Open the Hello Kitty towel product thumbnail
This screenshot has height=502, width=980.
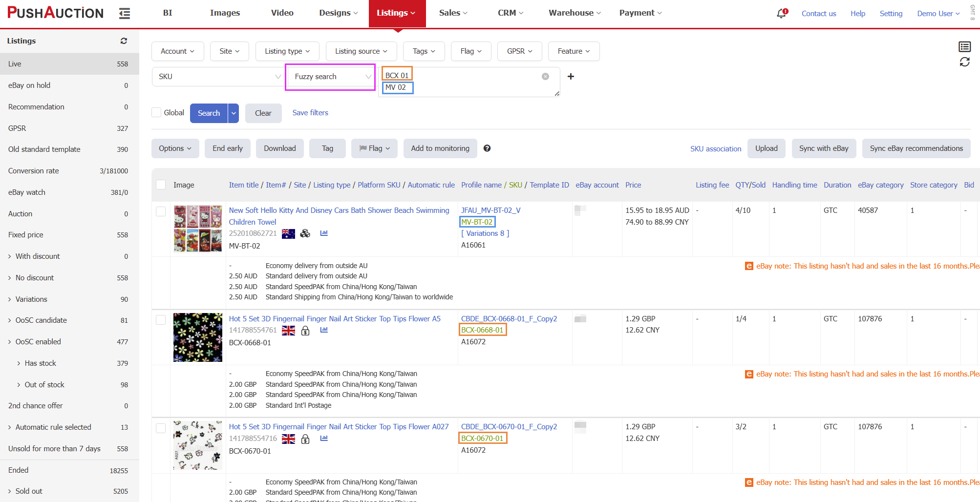point(198,229)
